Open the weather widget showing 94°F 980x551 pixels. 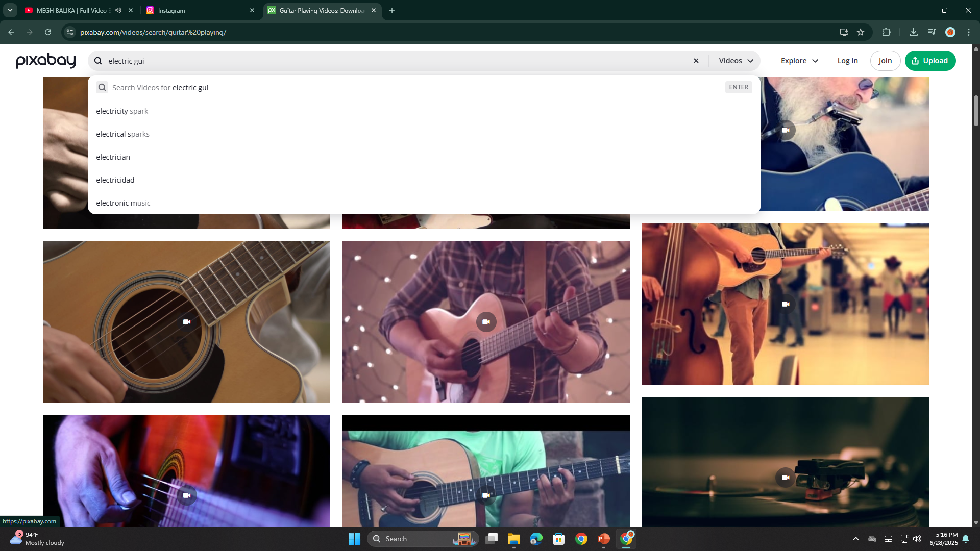click(x=38, y=539)
